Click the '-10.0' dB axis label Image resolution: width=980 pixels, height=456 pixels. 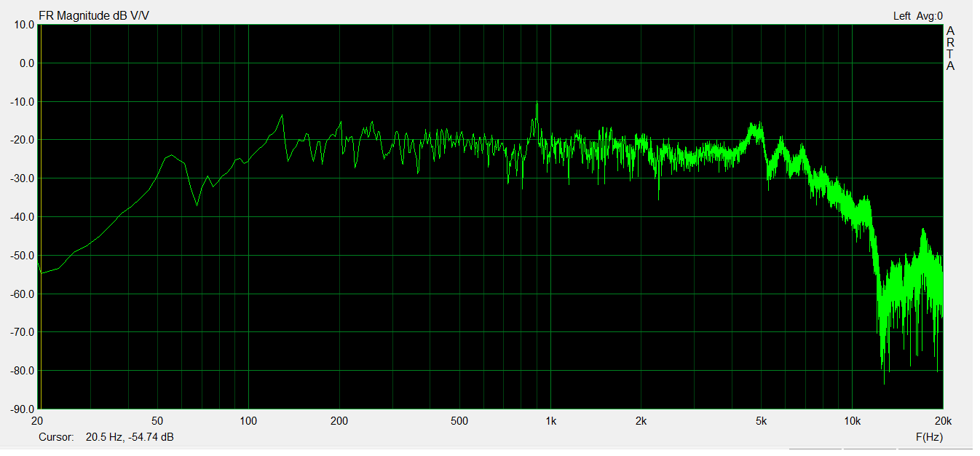(23, 101)
